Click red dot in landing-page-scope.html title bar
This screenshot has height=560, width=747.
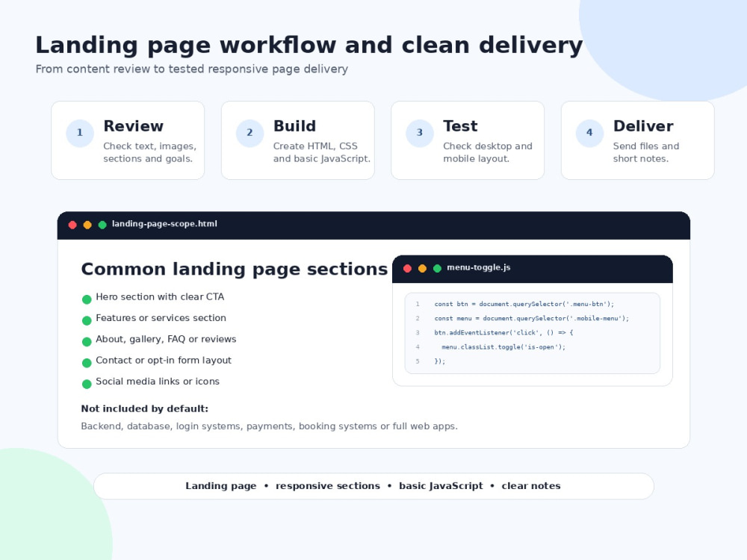72,225
